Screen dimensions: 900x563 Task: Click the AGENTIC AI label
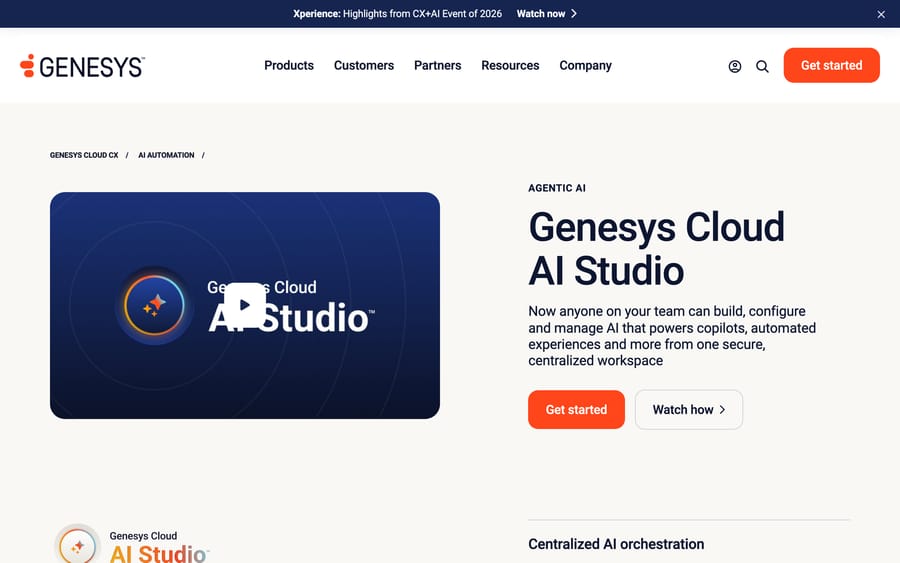pyautogui.click(x=557, y=188)
